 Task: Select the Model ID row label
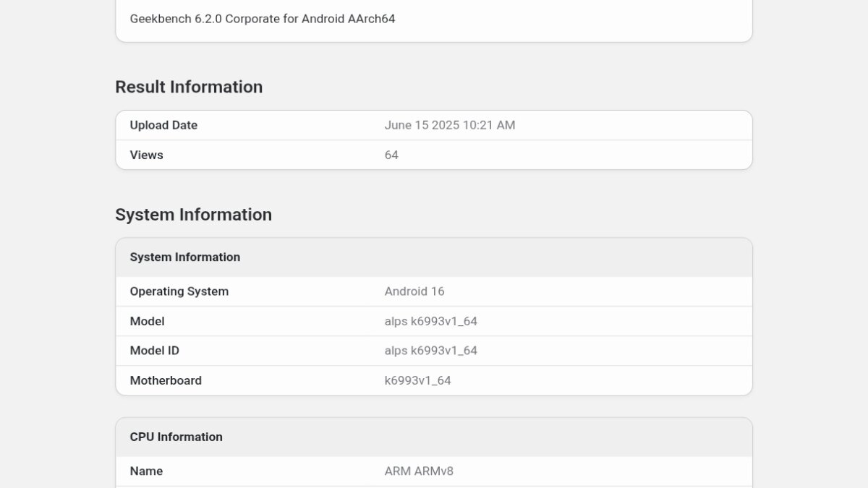[154, 351]
